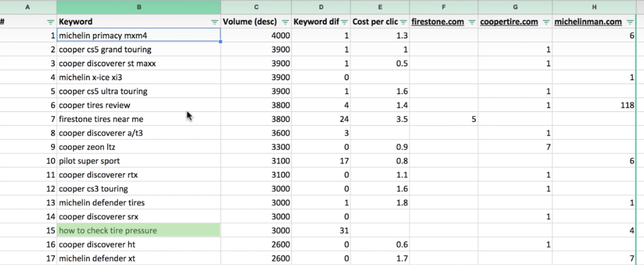The height and width of the screenshot is (265, 644).
Task: Click cost per click 1.3 value
Action: [x=380, y=35]
